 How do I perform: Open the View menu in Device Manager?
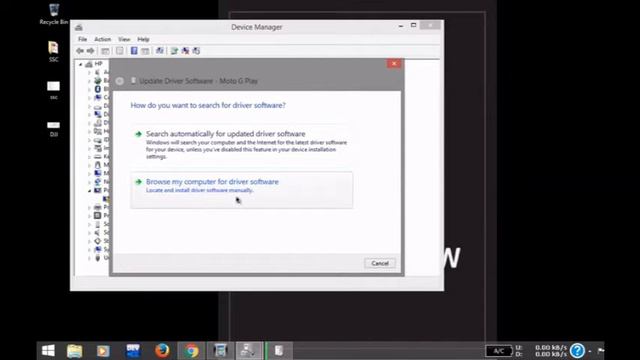click(124, 39)
